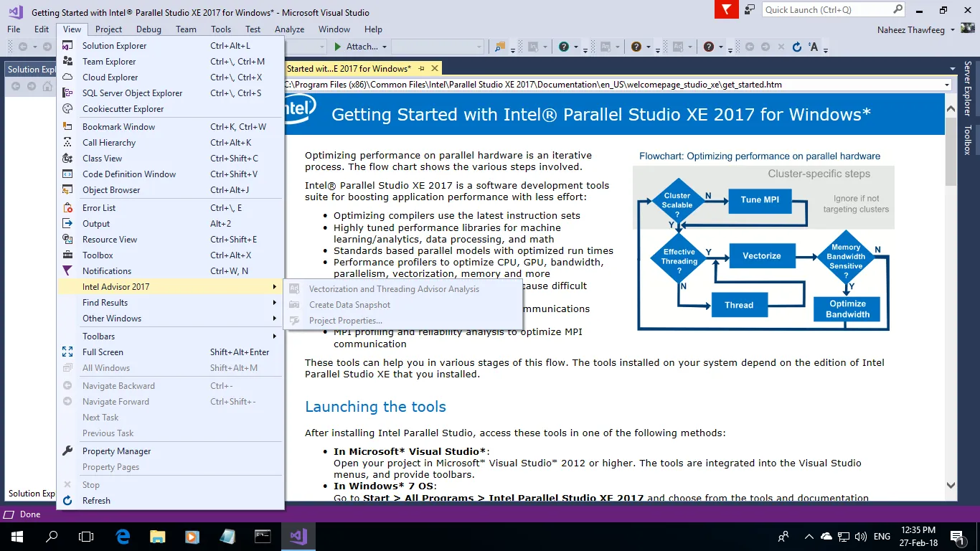The width and height of the screenshot is (980, 551).
Task: Click the Task View taskbar button
Action: (86, 536)
